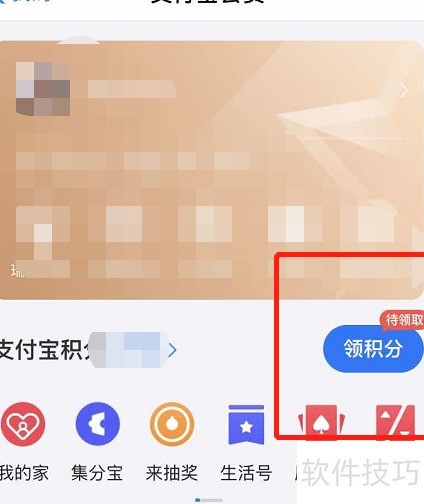Viewport: 424px width, 504px height.
Task: Tap the pixelated avatar on member card
Action: pyautogui.click(x=43, y=89)
